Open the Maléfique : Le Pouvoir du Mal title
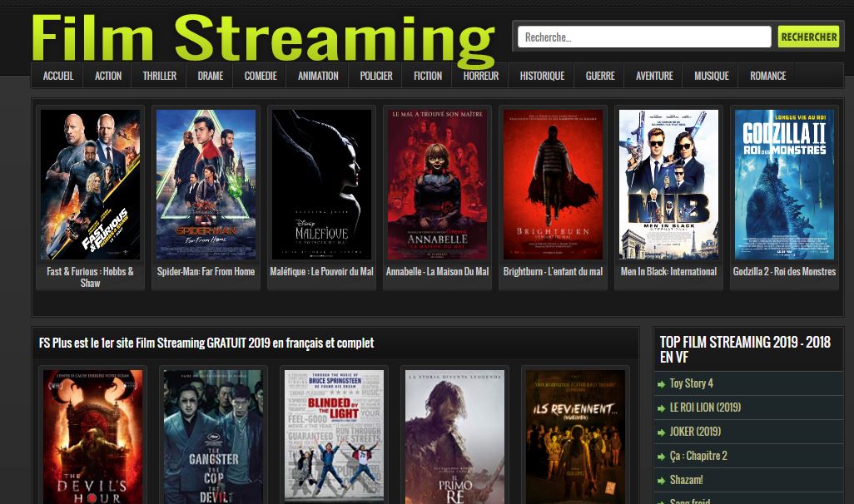The width and height of the screenshot is (854, 504). 321,271
